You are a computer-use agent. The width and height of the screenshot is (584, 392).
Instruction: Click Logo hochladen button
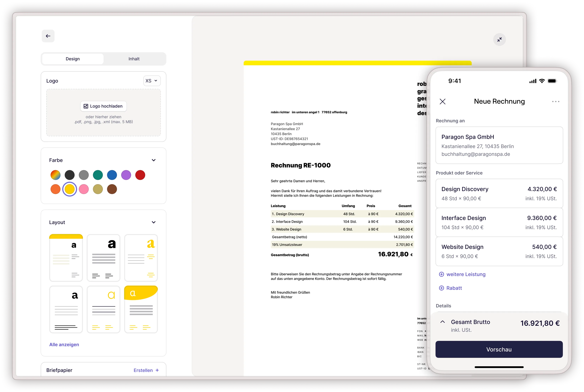[x=103, y=106]
